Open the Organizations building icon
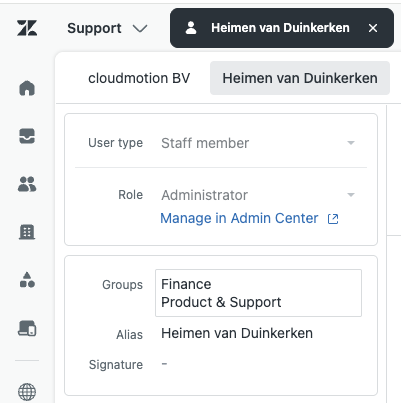This screenshot has height=403, width=401. point(27,232)
